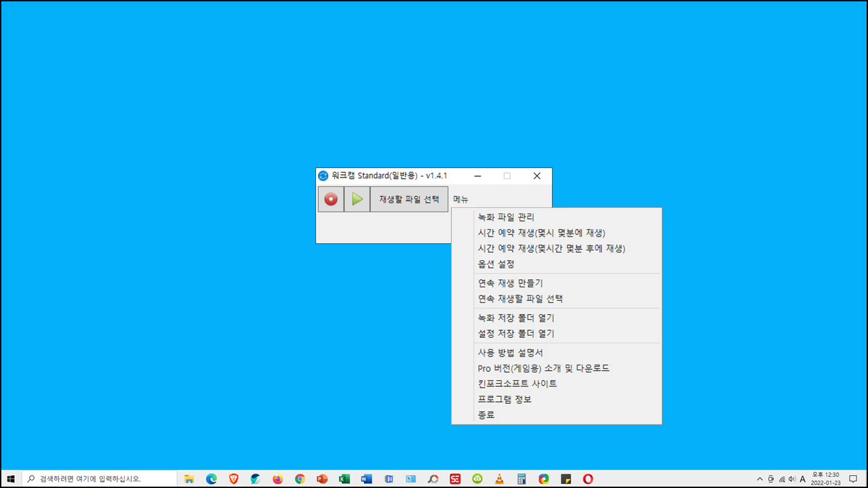This screenshot has width=868, height=488.
Task: Click Pro 버전(게임용) 소개 및 다운로드
Action: tap(556, 368)
